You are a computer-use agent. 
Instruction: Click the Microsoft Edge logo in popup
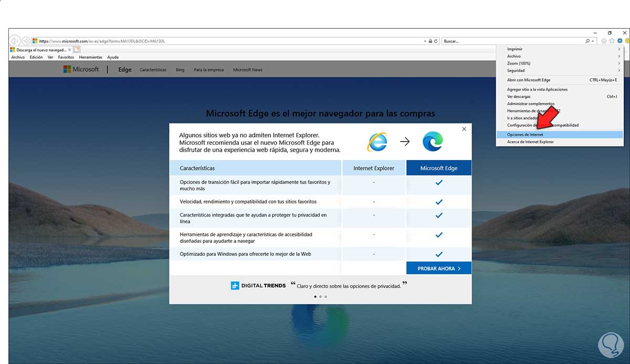click(433, 141)
